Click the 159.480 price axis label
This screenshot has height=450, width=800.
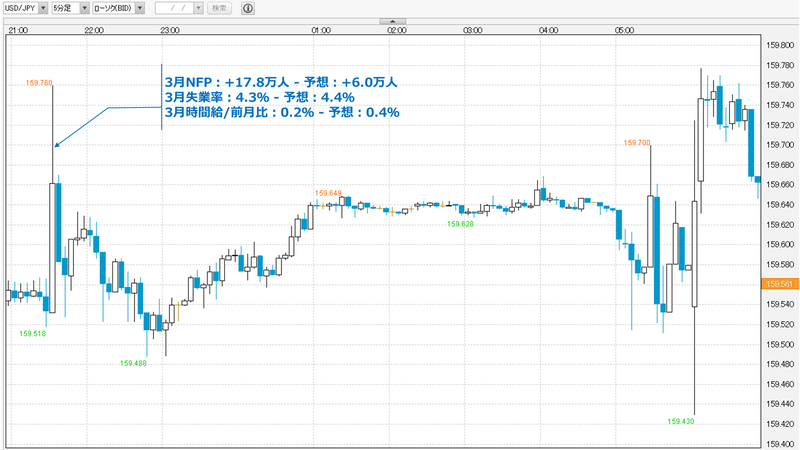point(780,364)
